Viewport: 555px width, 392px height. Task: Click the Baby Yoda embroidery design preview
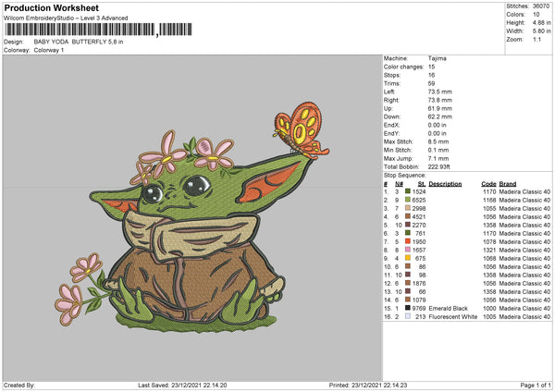coord(193,217)
